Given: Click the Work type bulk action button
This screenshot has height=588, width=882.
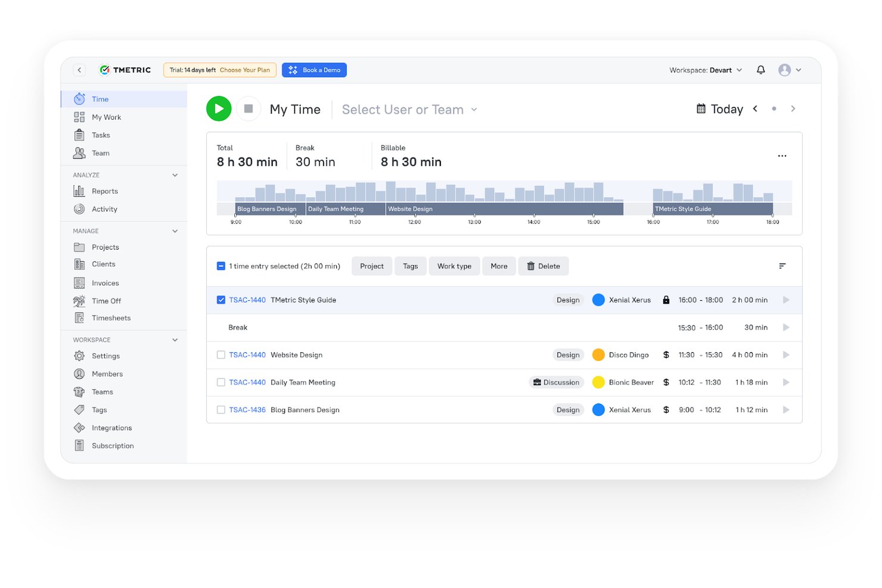Looking at the screenshot, I should (x=454, y=266).
